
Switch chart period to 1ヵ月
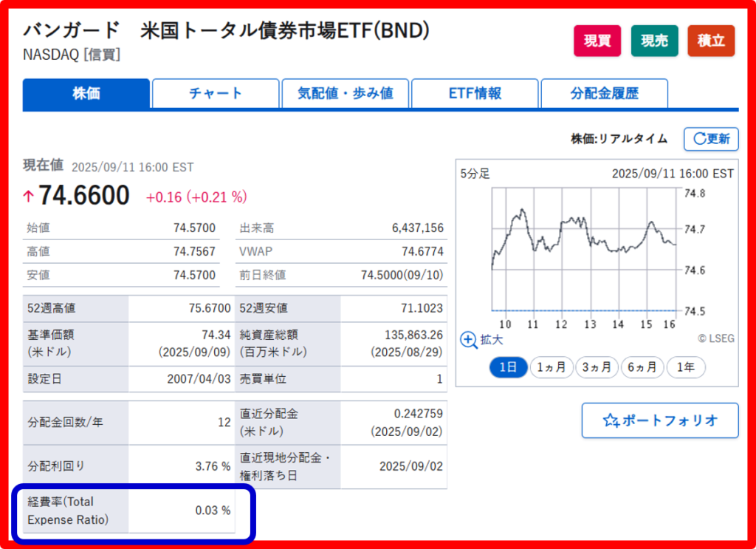pos(551,368)
